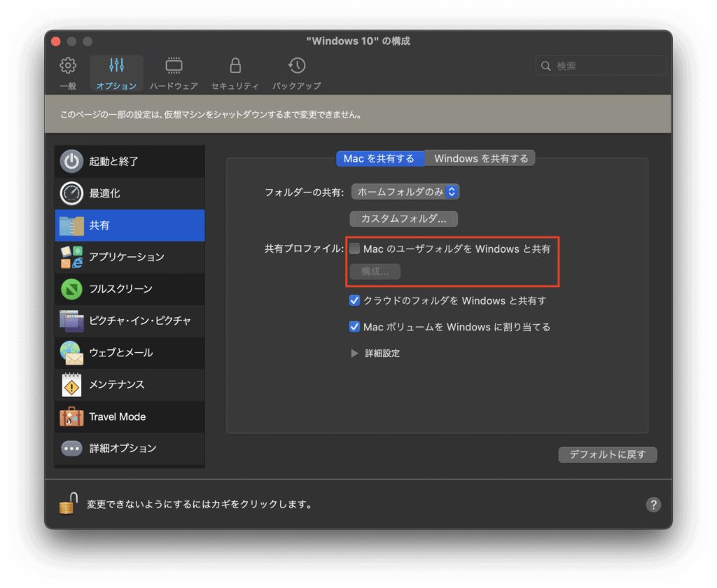The height and width of the screenshot is (588, 717).
Task: Click the アプリケーション apps icon
Action: point(71,257)
